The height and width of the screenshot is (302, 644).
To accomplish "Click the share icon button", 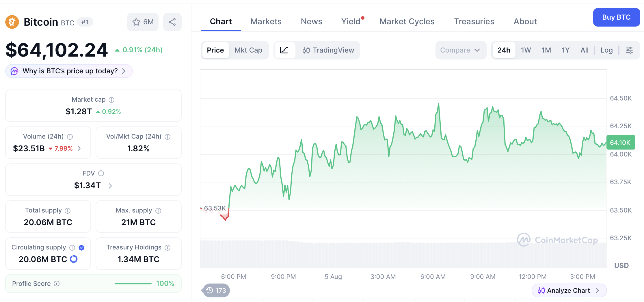I will [x=172, y=22].
